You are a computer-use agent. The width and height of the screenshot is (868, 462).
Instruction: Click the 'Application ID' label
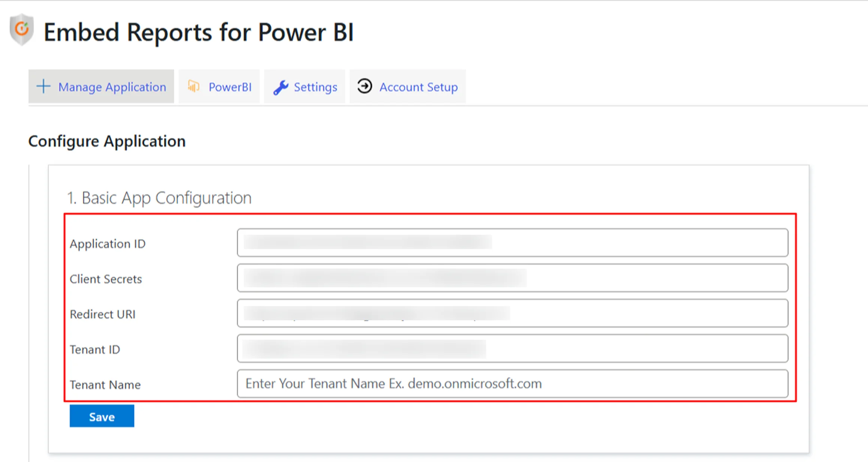point(108,244)
